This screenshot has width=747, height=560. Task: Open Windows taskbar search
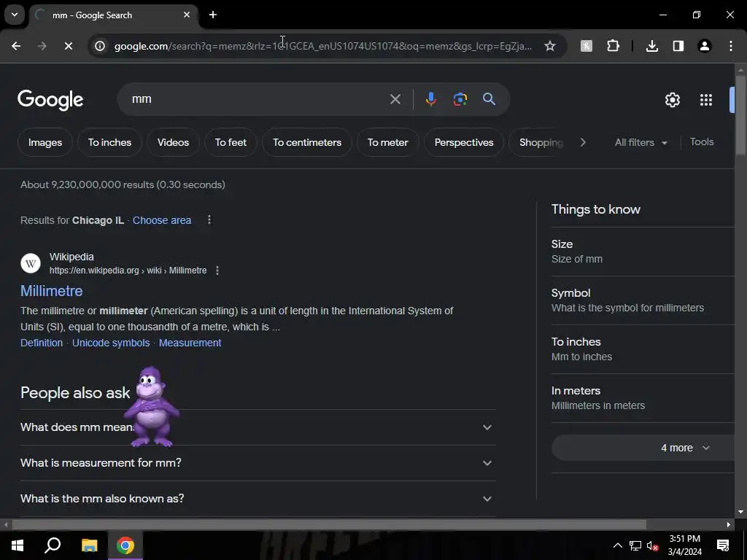53,545
